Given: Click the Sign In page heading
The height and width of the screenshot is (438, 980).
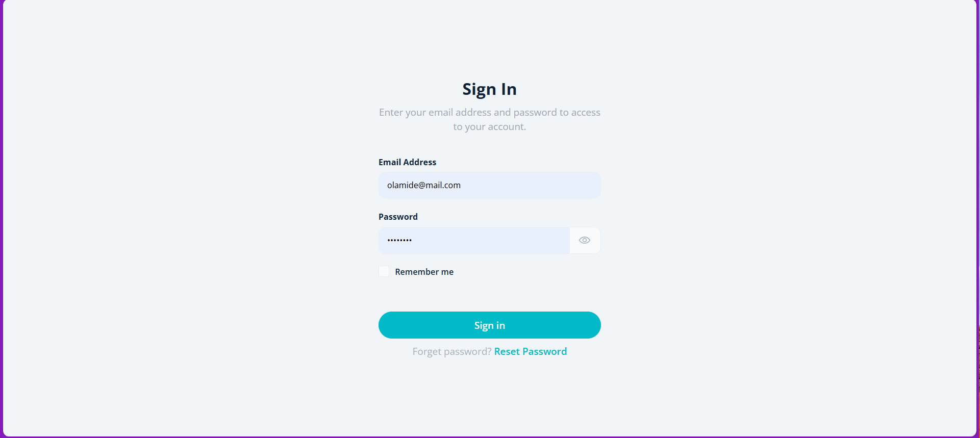Looking at the screenshot, I should point(489,89).
